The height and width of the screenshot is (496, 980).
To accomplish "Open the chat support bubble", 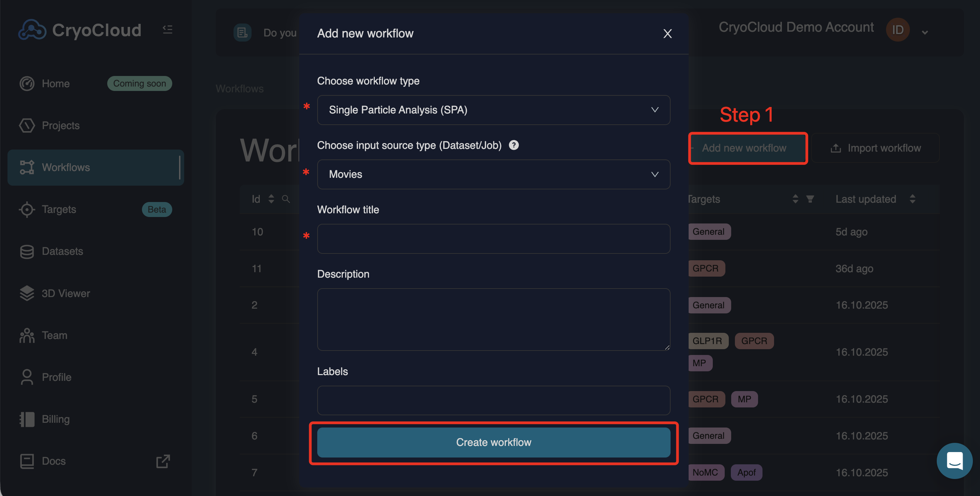I will click(x=954, y=461).
